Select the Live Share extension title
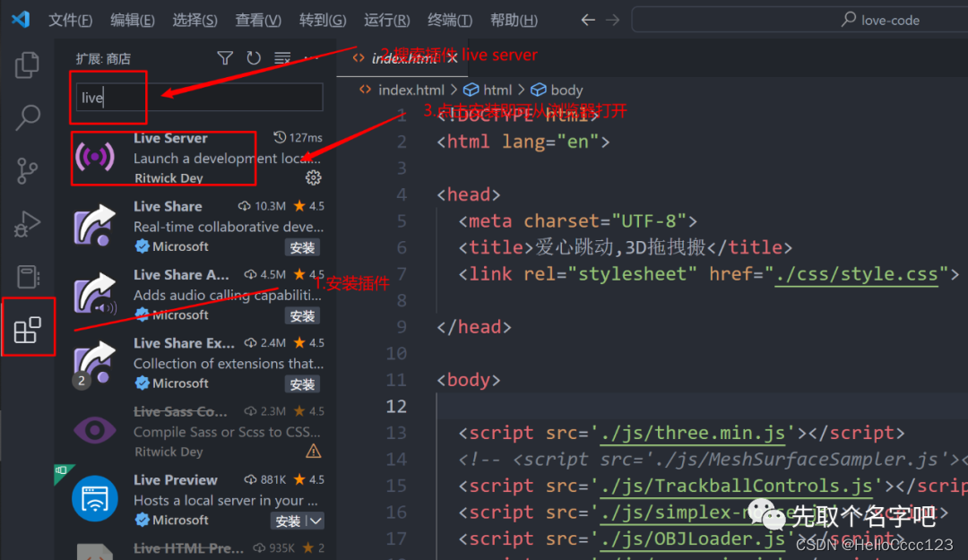The image size is (968, 560). [168, 207]
